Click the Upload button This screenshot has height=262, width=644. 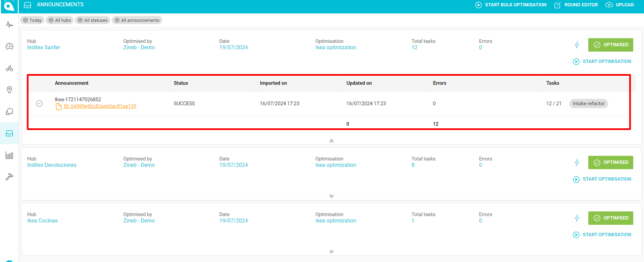[620, 5]
